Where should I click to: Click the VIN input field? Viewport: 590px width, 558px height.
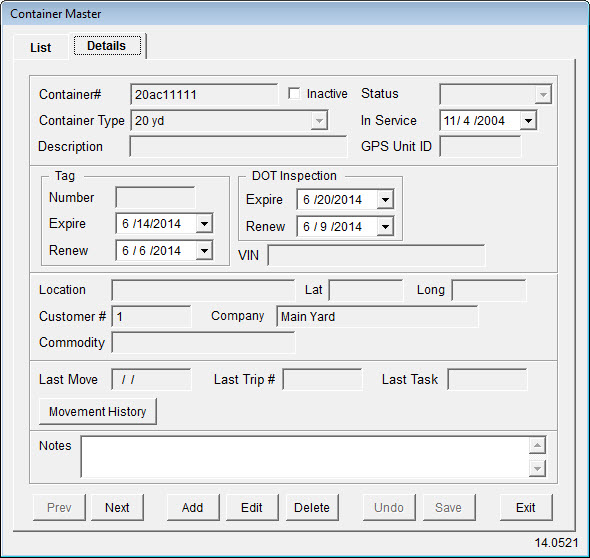376,255
